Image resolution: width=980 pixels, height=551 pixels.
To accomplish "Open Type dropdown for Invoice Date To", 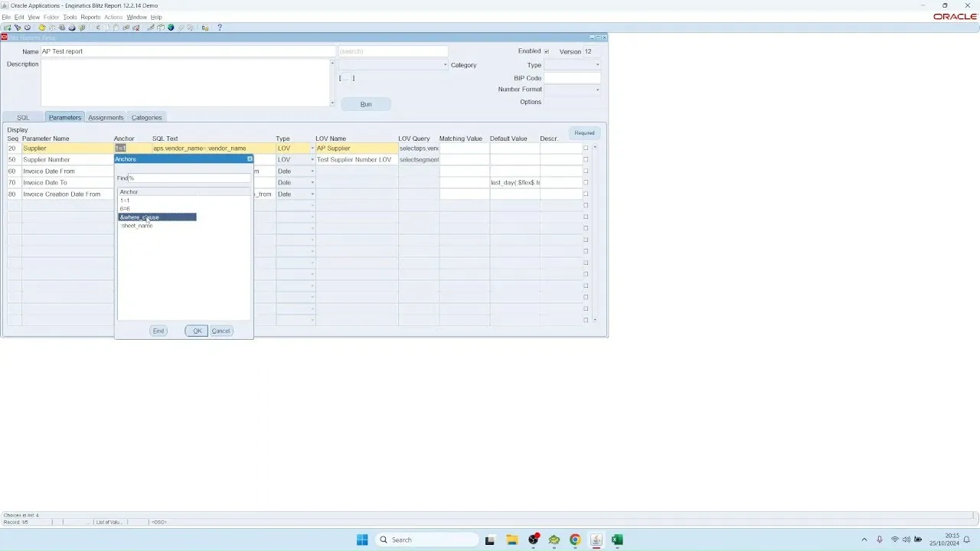I will (x=312, y=183).
